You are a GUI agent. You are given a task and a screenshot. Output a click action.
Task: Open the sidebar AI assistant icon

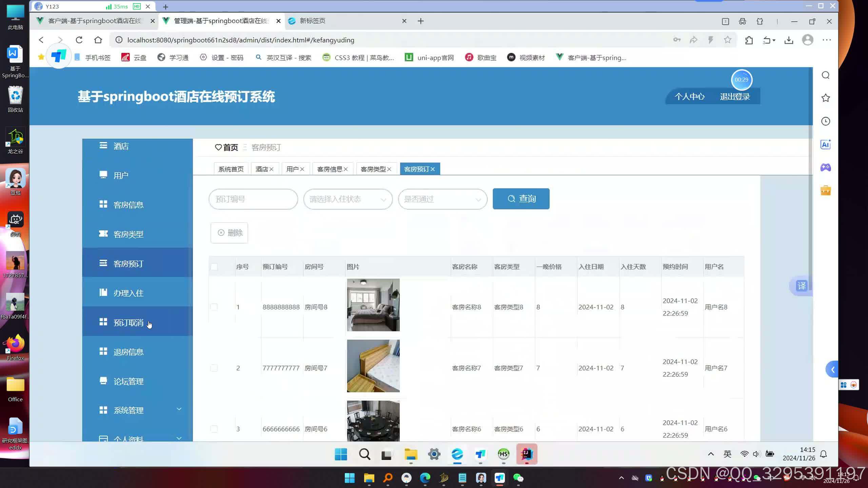(826, 144)
